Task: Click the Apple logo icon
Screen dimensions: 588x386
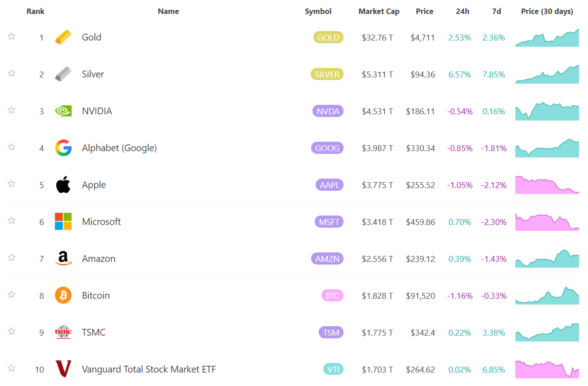Action: 63,185
